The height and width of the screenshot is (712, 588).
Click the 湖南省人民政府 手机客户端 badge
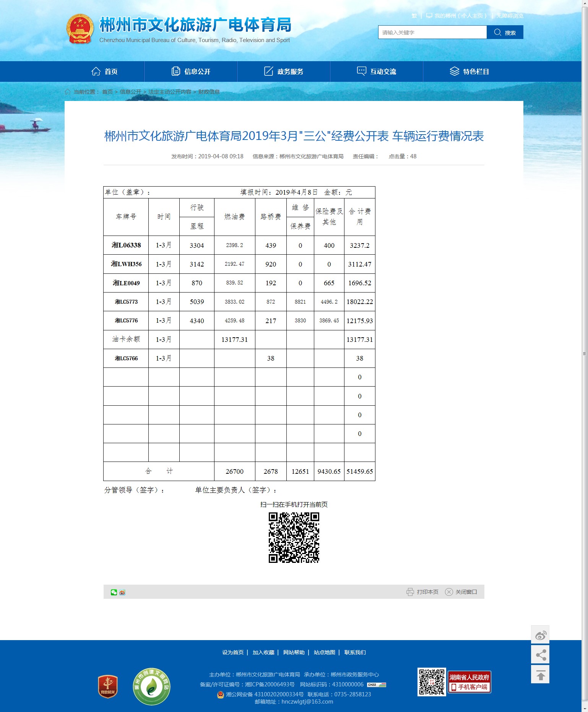pos(469,682)
